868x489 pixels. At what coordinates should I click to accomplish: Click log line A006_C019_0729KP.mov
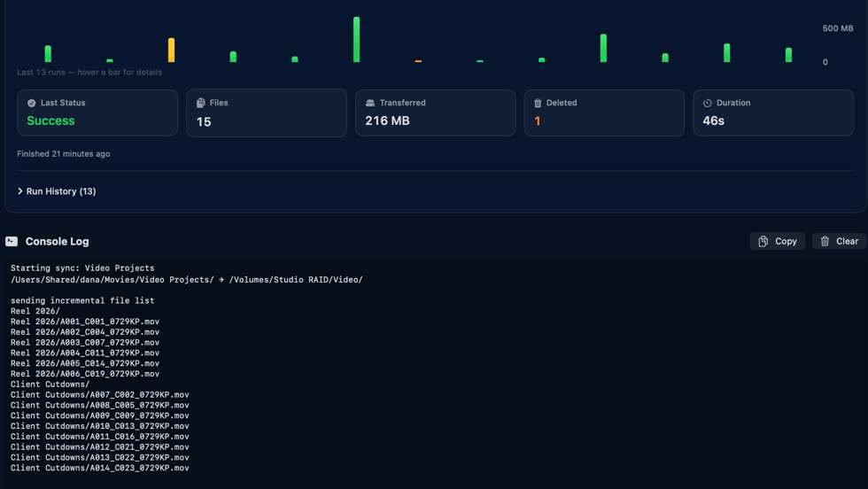[85, 375]
